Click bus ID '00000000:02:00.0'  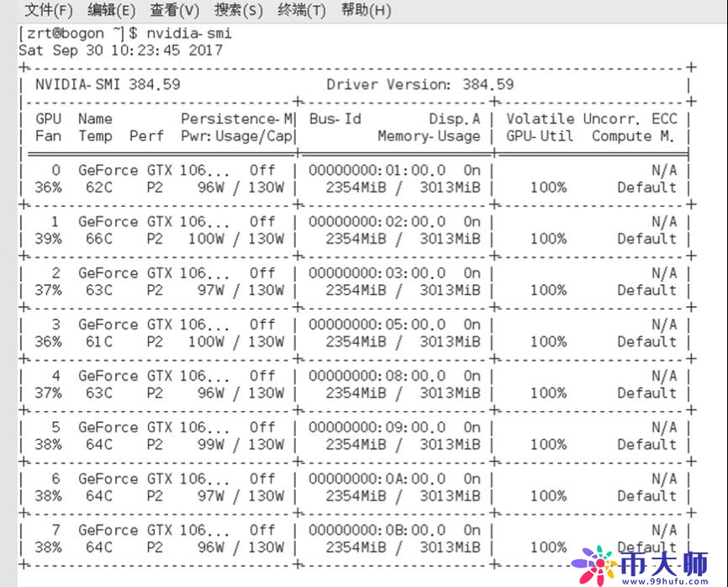377,222
